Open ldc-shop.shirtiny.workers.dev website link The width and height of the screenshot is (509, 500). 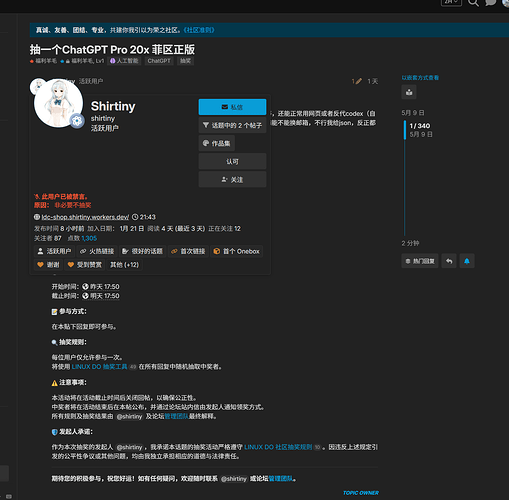coord(85,217)
